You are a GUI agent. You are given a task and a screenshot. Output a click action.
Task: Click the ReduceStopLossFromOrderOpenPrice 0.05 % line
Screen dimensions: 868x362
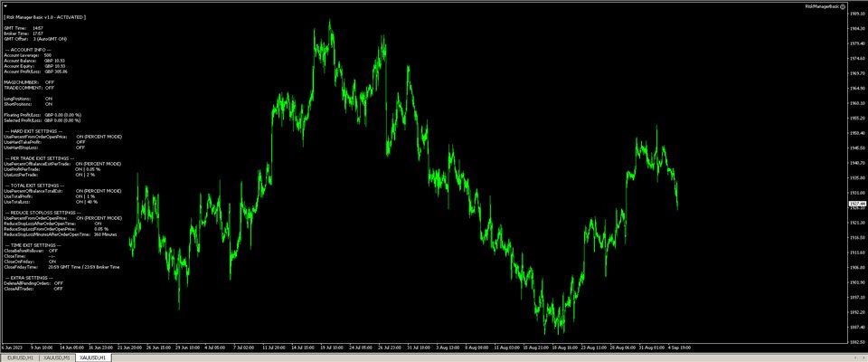pos(56,229)
